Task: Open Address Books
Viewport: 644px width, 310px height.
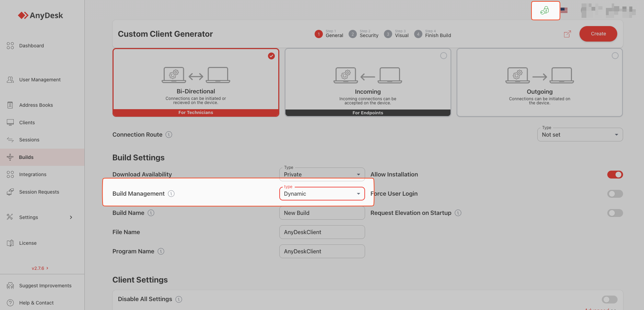Action: (x=36, y=105)
